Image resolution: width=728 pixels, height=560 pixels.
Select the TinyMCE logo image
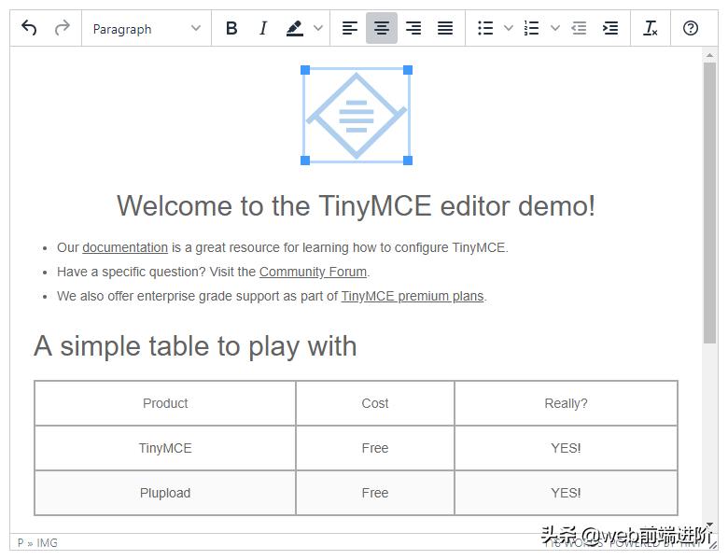[x=357, y=115]
